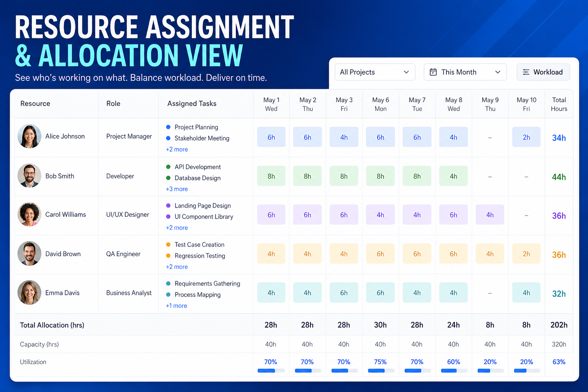
Task: Click the Role column header
Action: pyautogui.click(x=113, y=104)
